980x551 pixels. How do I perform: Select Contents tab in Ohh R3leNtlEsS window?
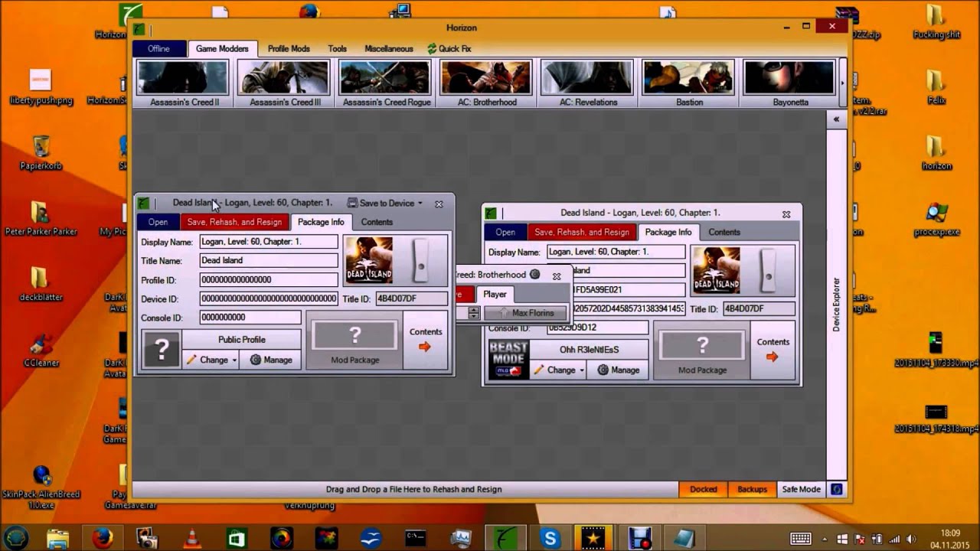pyautogui.click(x=724, y=232)
